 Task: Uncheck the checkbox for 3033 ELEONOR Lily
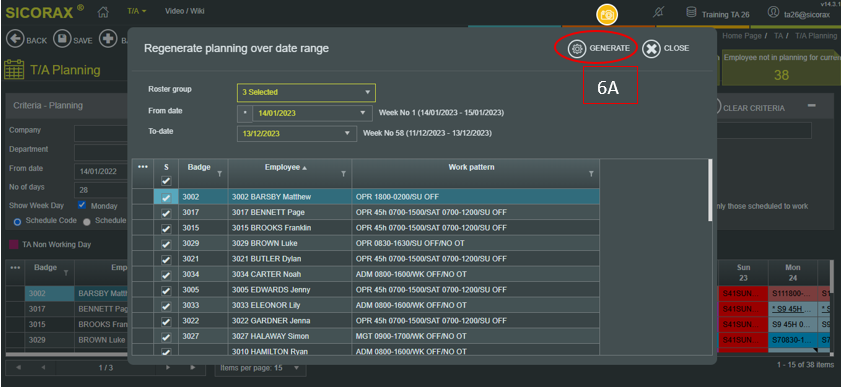pos(166,305)
